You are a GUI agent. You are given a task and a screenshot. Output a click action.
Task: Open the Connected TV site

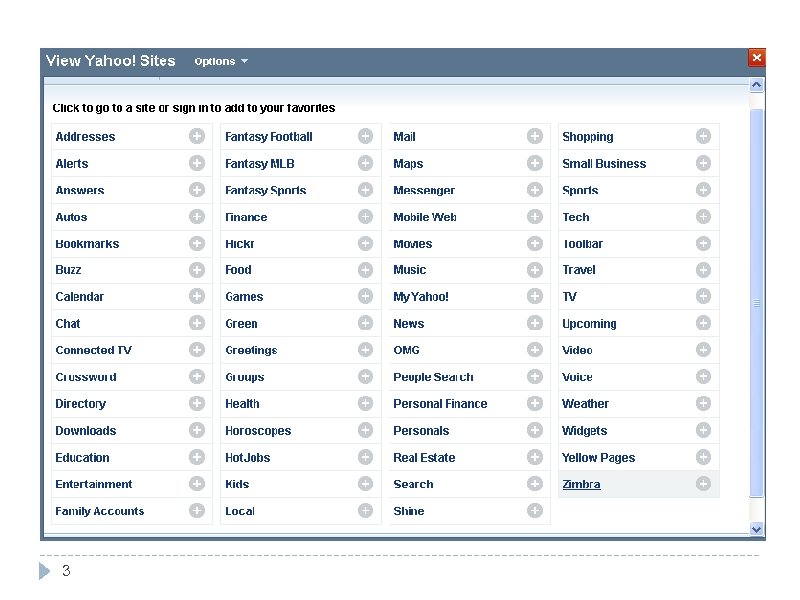pos(93,350)
